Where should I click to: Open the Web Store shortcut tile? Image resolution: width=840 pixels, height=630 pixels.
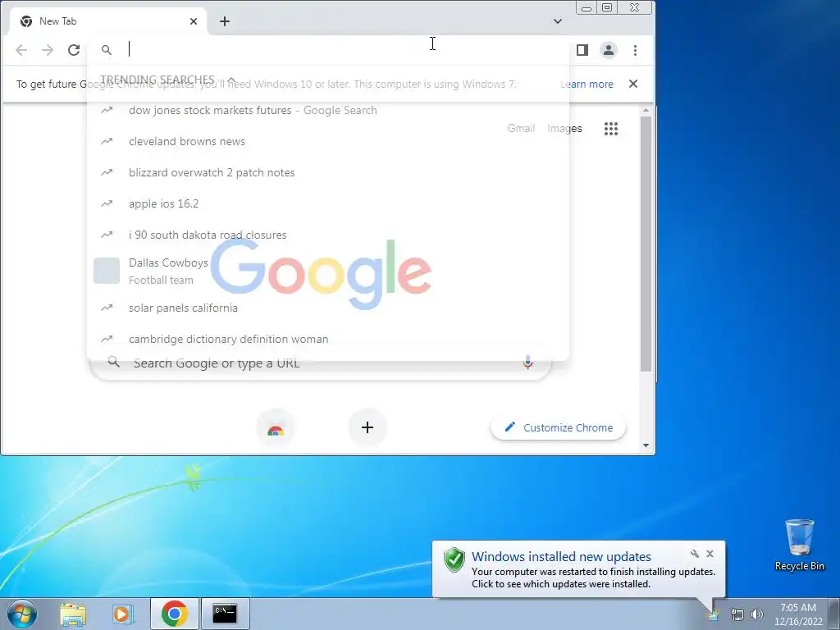point(276,427)
